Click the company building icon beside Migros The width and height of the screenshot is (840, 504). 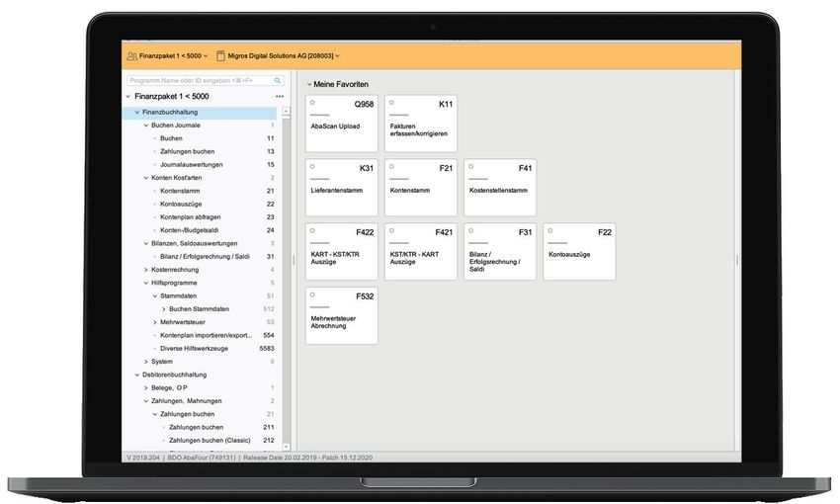tap(220, 56)
